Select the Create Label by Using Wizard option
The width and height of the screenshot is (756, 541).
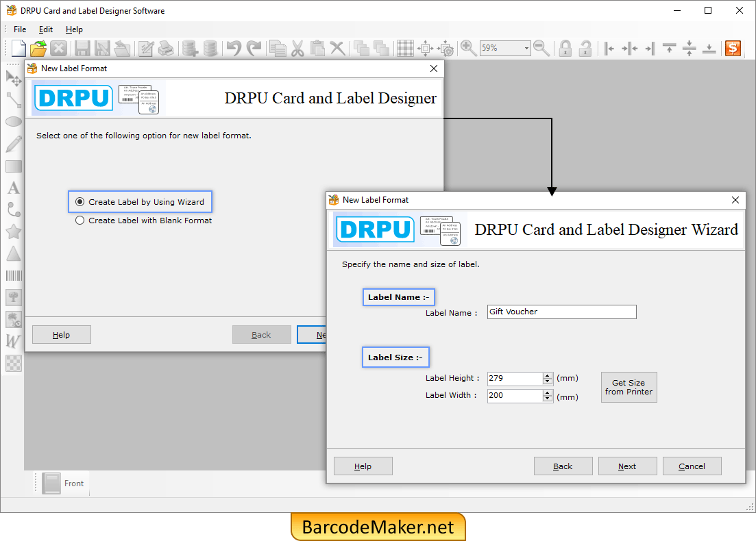point(141,202)
